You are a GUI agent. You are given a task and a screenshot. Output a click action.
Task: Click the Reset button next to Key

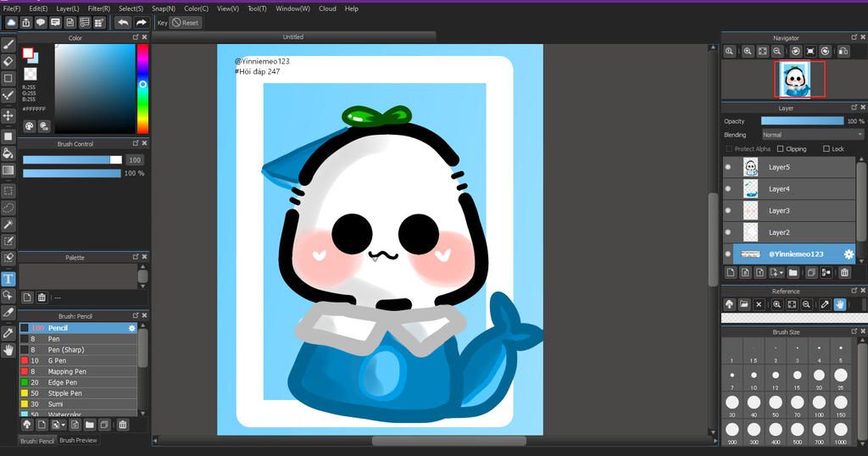tap(185, 23)
